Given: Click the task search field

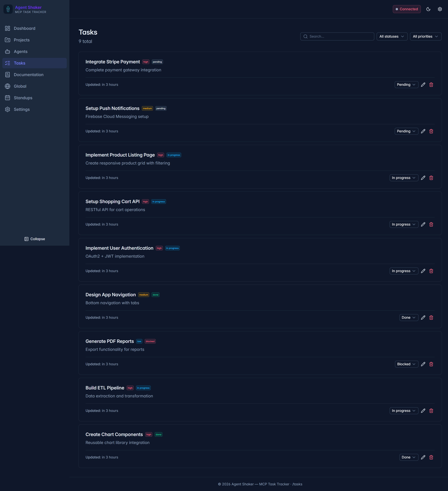Looking at the screenshot, I should [337, 37].
